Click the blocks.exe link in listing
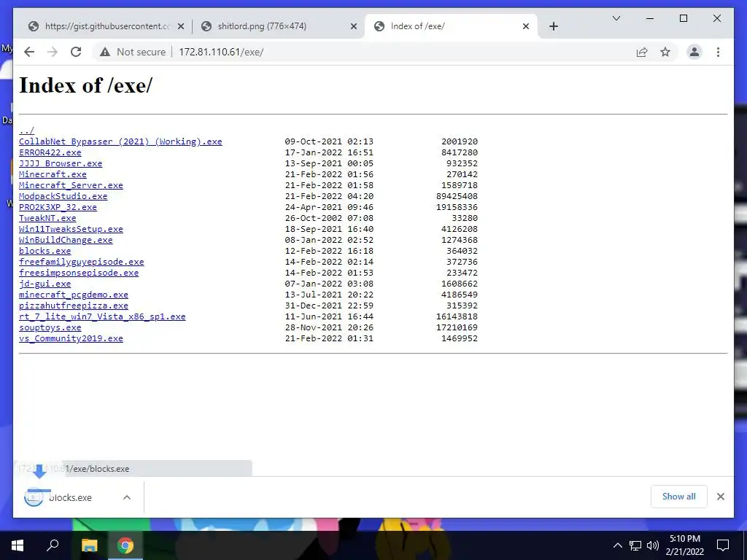This screenshot has height=560, width=747. tap(44, 251)
